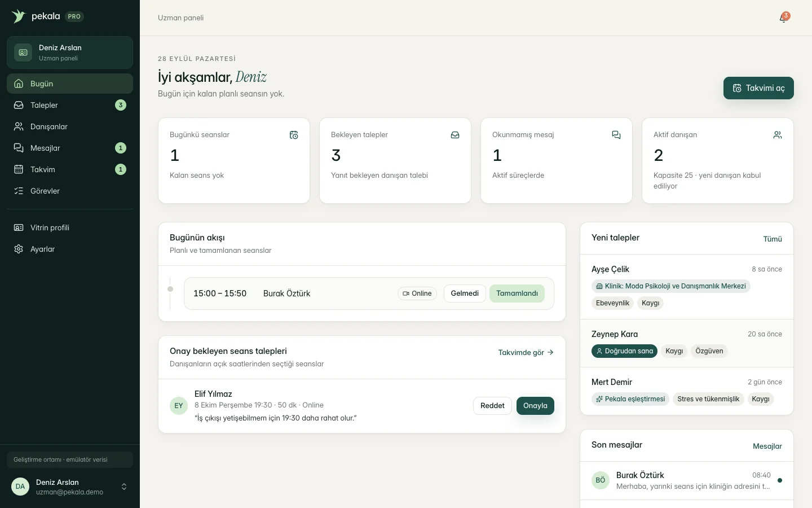Go to Bugün in the sidebar
The width and height of the screenshot is (812, 508).
click(x=70, y=84)
